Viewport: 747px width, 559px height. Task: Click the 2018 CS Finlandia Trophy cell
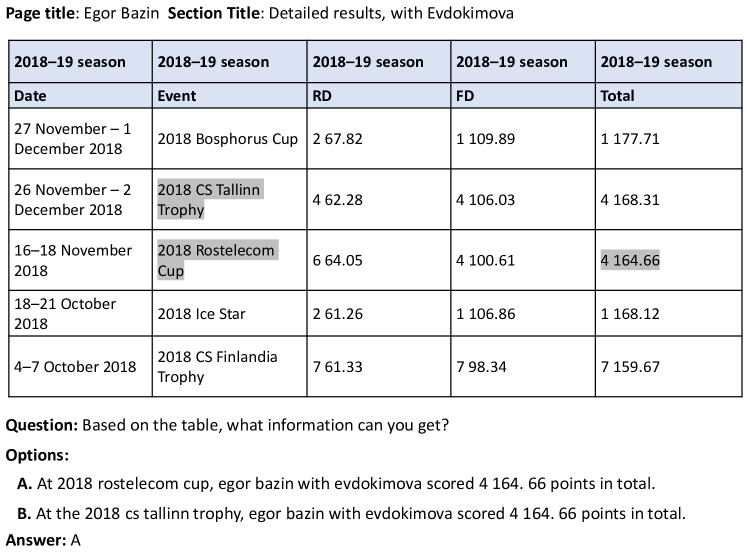click(x=229, y=366)
